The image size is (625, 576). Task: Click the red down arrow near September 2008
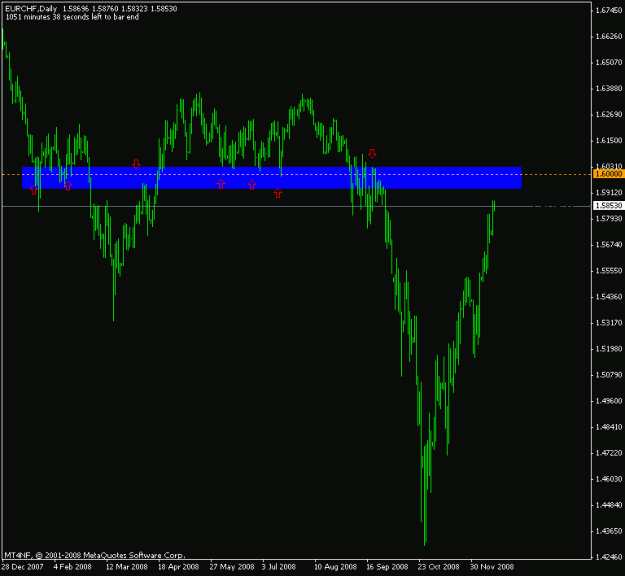(372, 153)
